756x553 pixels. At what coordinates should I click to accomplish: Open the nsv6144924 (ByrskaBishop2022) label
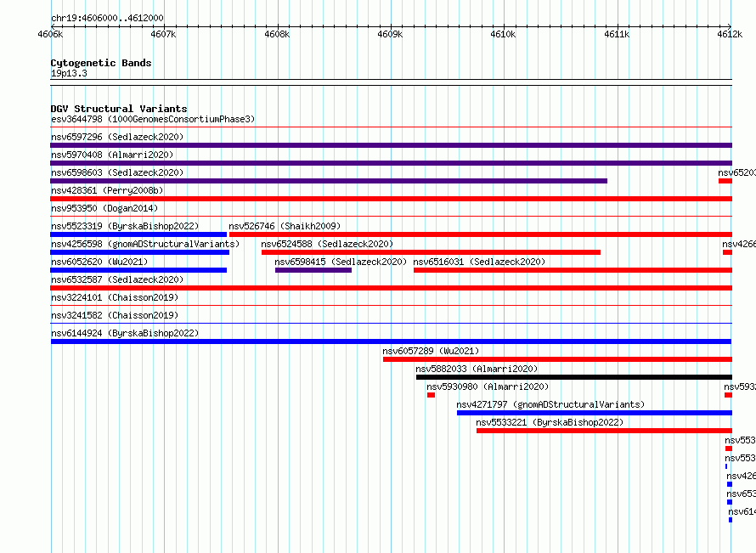click(125, 333)
